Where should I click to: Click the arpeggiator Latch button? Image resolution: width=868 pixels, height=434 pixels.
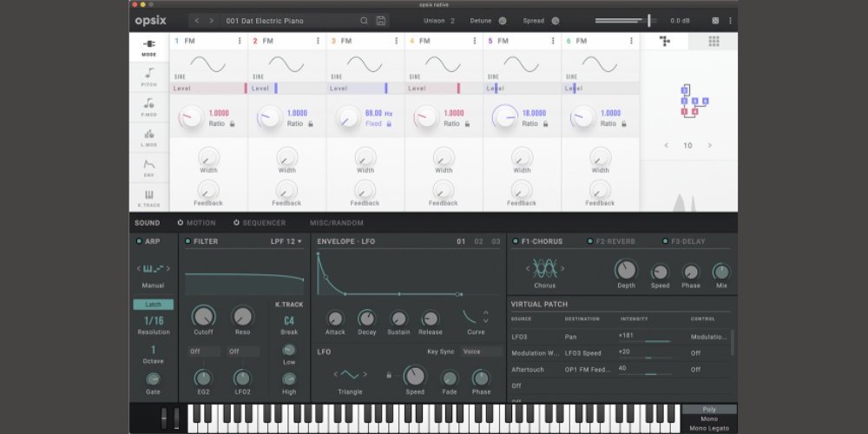point(153,305)
